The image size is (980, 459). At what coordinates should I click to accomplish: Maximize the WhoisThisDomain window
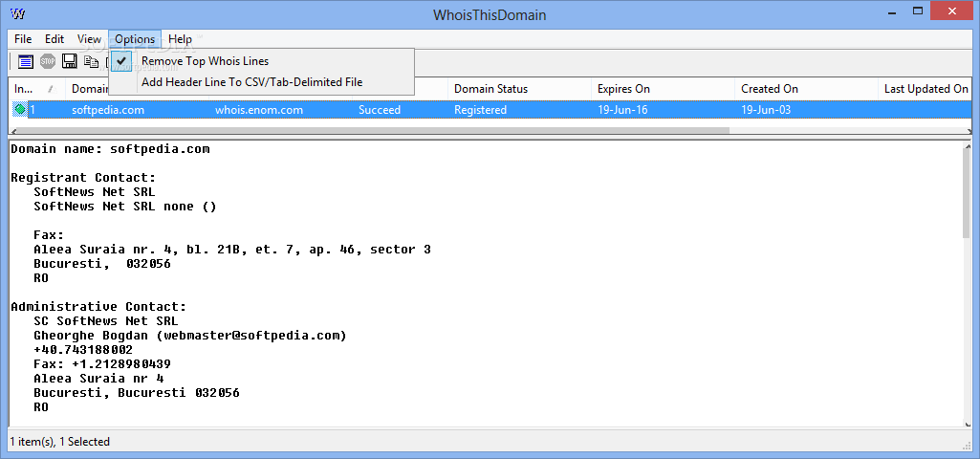click(918, 11)
